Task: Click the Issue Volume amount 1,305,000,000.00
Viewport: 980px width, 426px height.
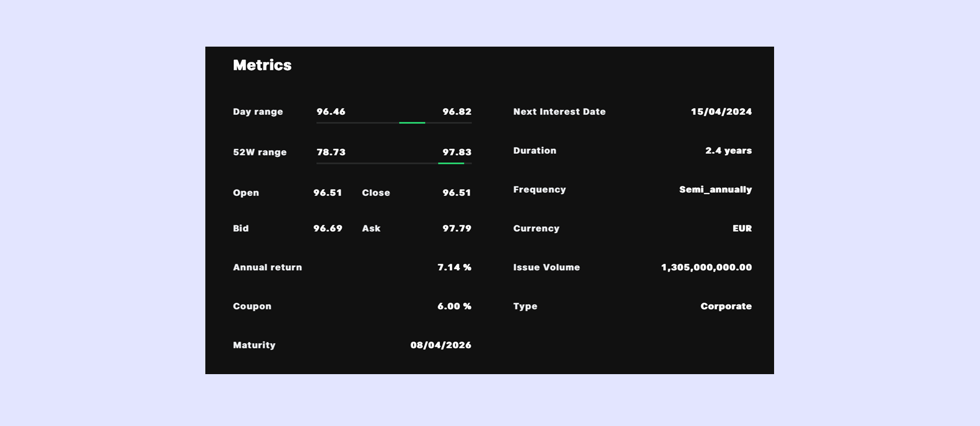Action: click(706, 267)
